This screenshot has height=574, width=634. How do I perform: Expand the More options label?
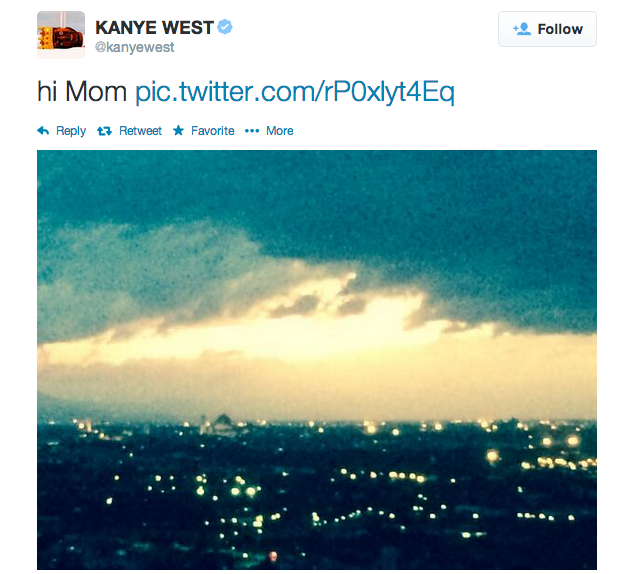coord(280,131)
